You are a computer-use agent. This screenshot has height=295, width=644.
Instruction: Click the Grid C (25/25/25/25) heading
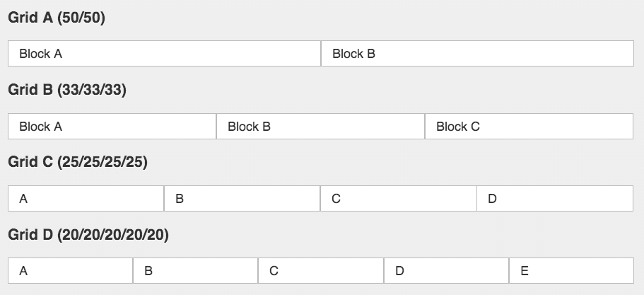tap(78, 162)
